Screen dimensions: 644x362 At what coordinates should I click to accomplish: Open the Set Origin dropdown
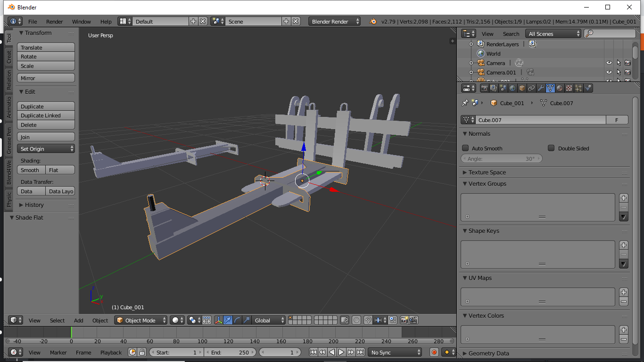click(x=46, y=148)
